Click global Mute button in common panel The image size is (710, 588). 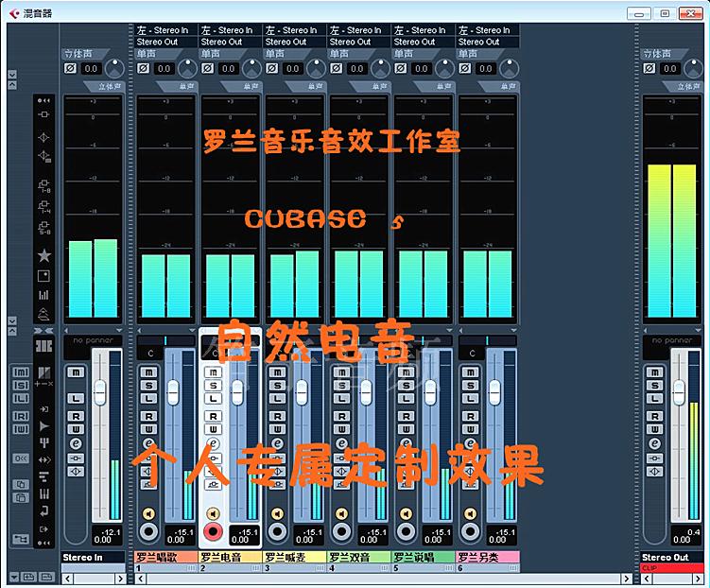[x=21, y=372]
